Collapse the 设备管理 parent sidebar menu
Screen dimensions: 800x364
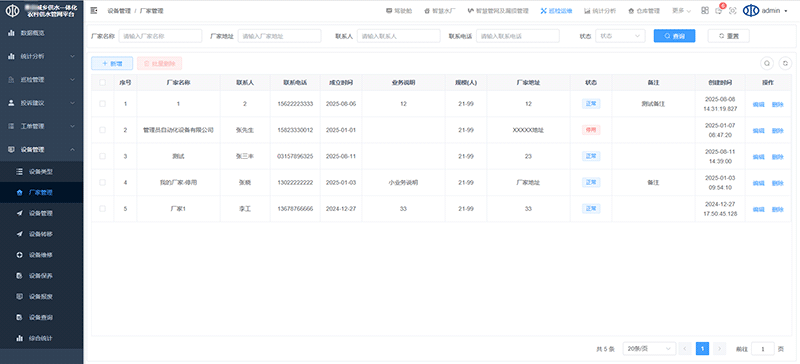pyautogui.click(x=41, y=150)
